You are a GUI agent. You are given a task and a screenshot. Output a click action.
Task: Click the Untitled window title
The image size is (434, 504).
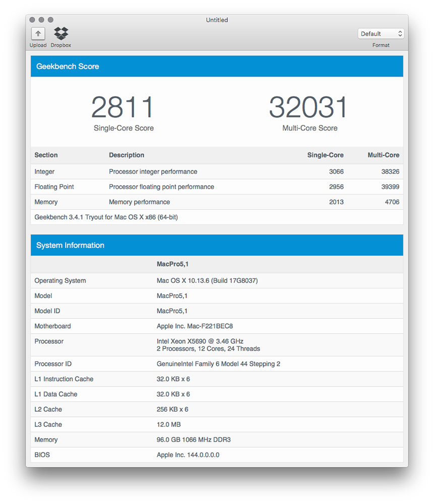(217, 20)
